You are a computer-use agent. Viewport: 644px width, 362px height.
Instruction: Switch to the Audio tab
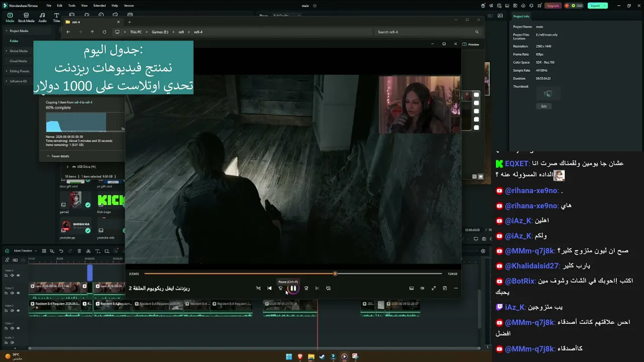(x=42, y=18)
